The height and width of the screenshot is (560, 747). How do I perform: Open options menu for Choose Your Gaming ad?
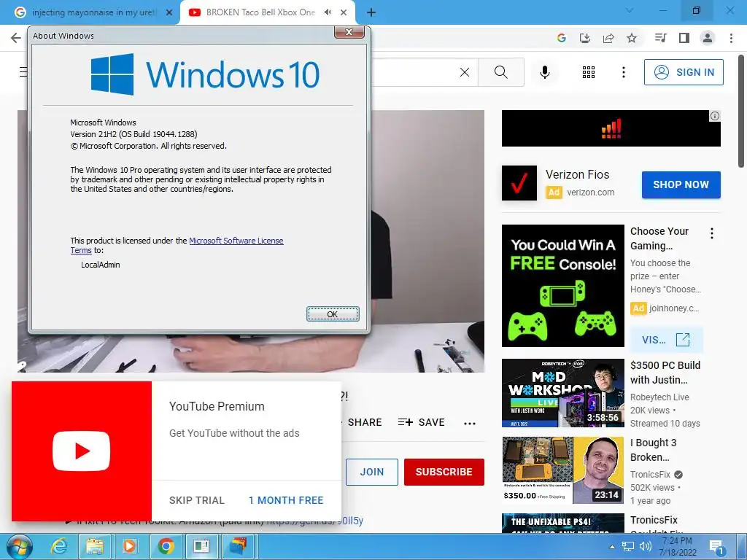coord(712,233)
